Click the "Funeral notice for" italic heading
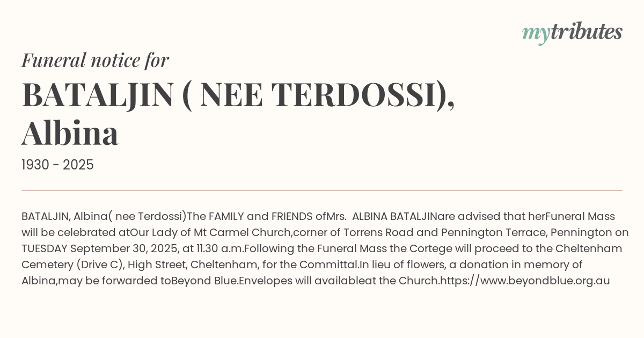The height and width of the screenshot is (338, 644). point(95,60)
